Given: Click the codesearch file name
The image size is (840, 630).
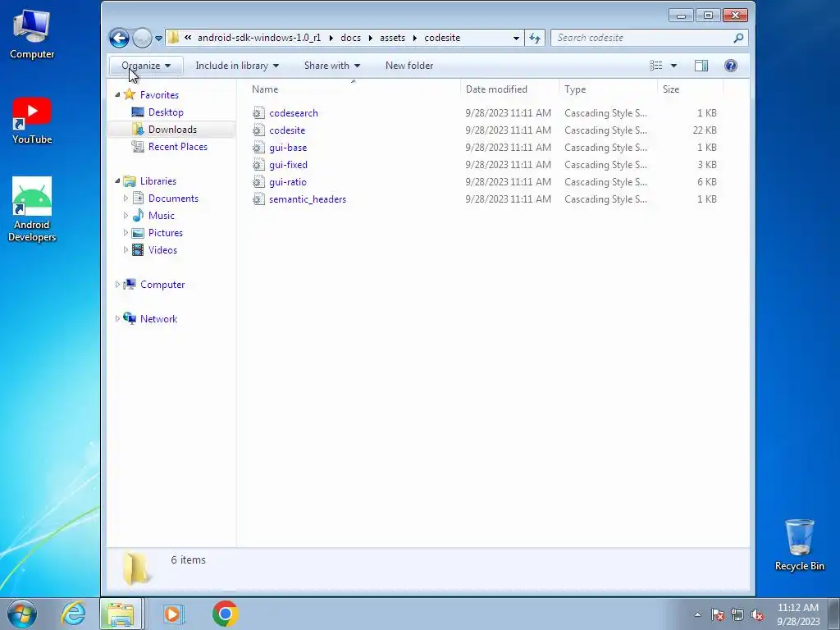Looking at the screenshot, I should point(294,113).
